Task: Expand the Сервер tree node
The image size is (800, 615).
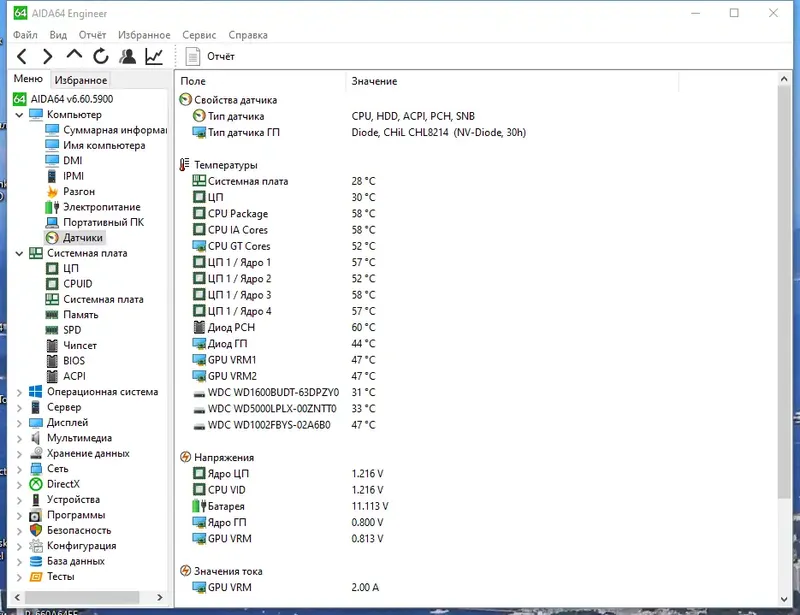Action: [x=19, y=408]
